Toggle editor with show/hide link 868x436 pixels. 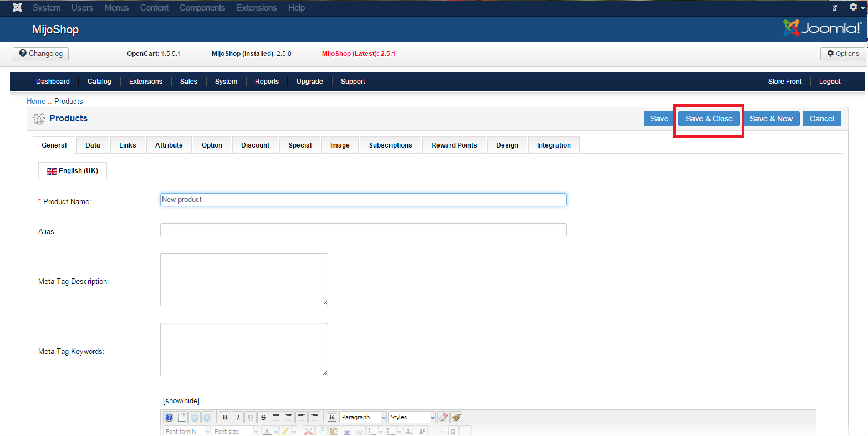181,400
